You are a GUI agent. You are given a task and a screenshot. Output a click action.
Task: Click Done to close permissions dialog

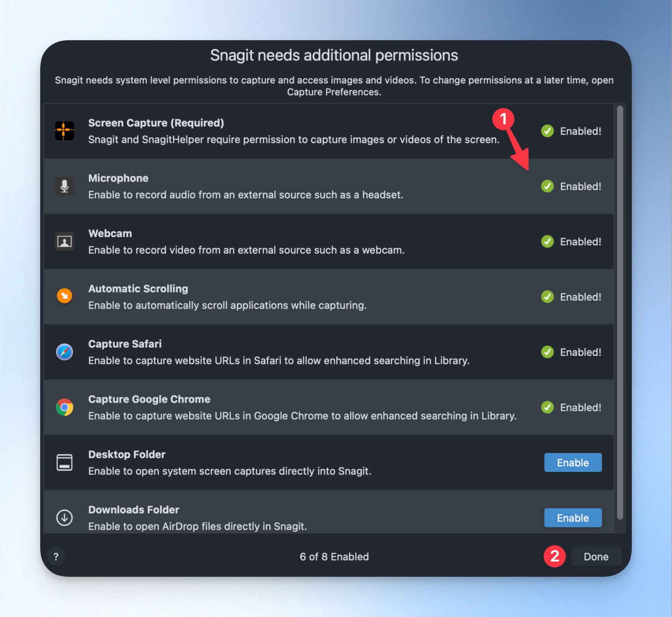[x=596, y=557]
